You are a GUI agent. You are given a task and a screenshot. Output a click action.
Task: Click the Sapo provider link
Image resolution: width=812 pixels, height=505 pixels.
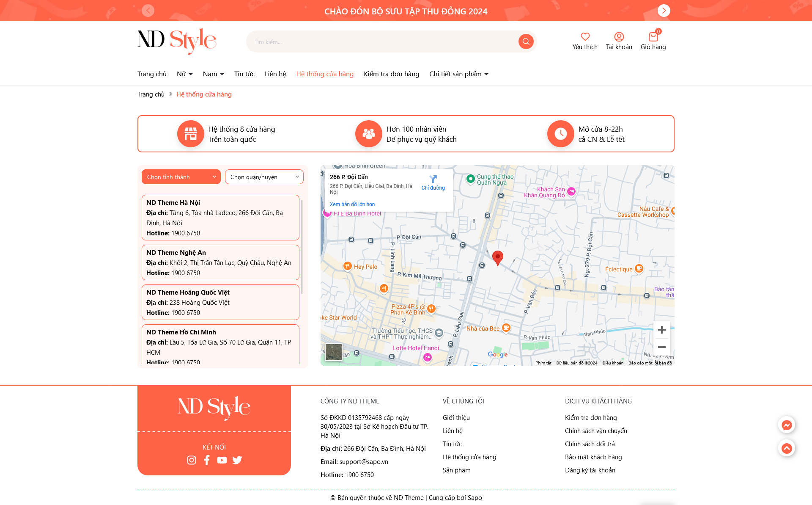pos(475,498)
